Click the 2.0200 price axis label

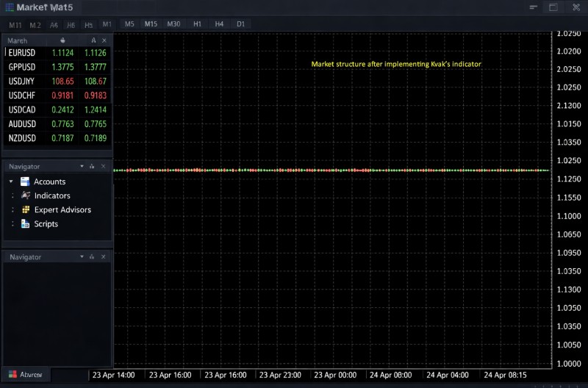[569, 51]
